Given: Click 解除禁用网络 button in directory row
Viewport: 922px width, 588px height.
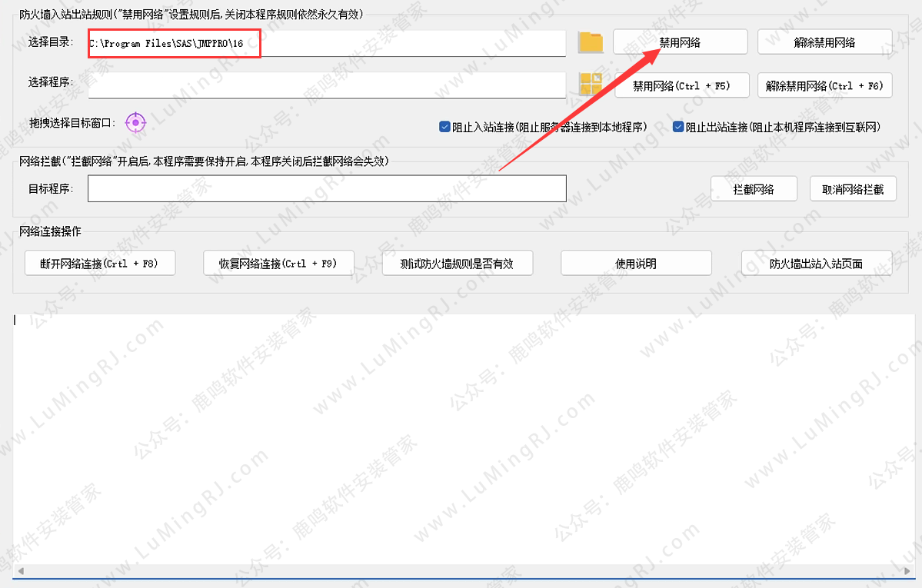Looking at the screenshot, I should [x=824, y=42].
